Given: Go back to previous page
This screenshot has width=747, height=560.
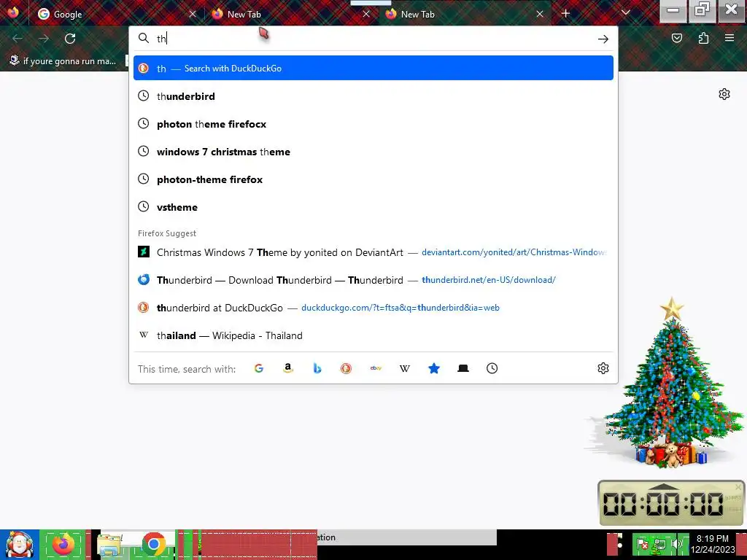Looking at the screenshot, I should coord(18,39).
